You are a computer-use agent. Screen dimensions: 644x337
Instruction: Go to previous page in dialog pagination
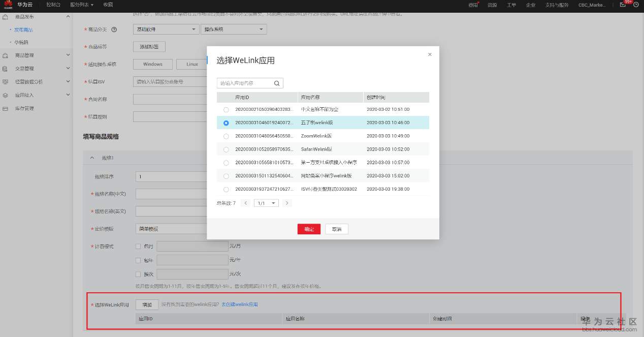click(x=246, y=203)
